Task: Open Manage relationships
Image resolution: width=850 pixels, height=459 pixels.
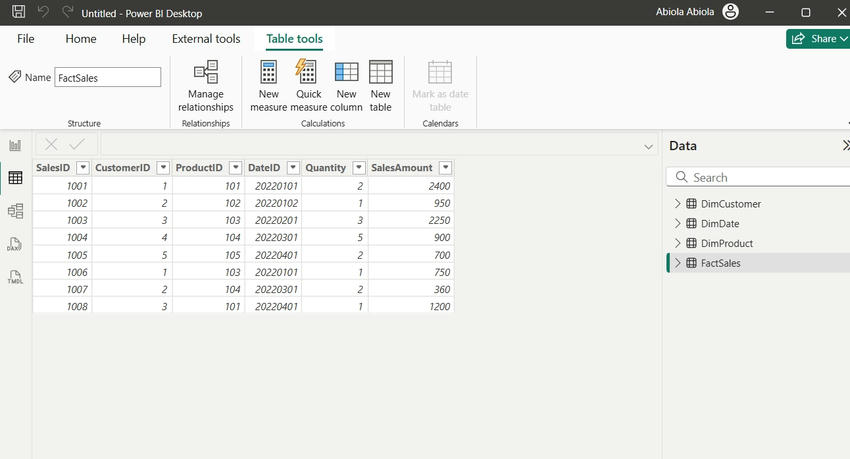Action: click(205, 86)
